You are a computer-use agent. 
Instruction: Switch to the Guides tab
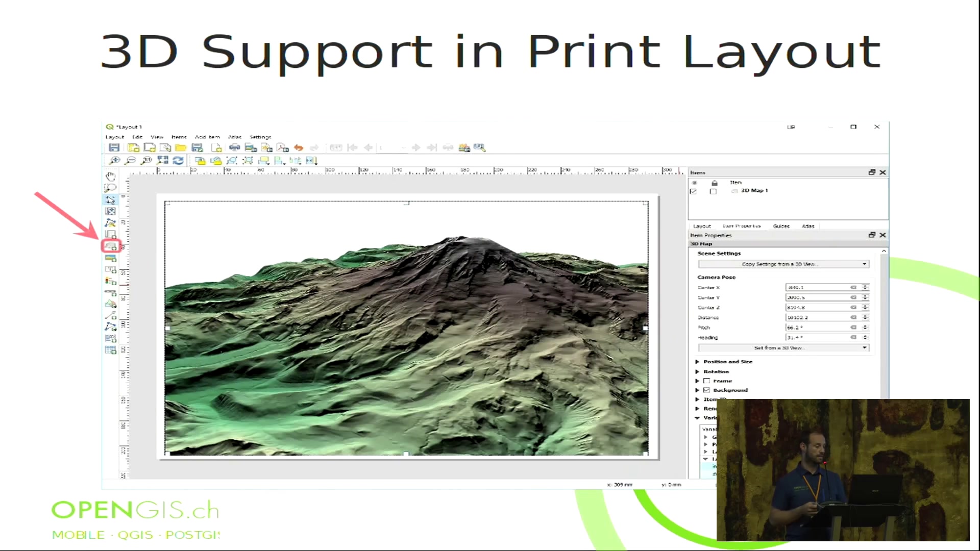point(781,226)
